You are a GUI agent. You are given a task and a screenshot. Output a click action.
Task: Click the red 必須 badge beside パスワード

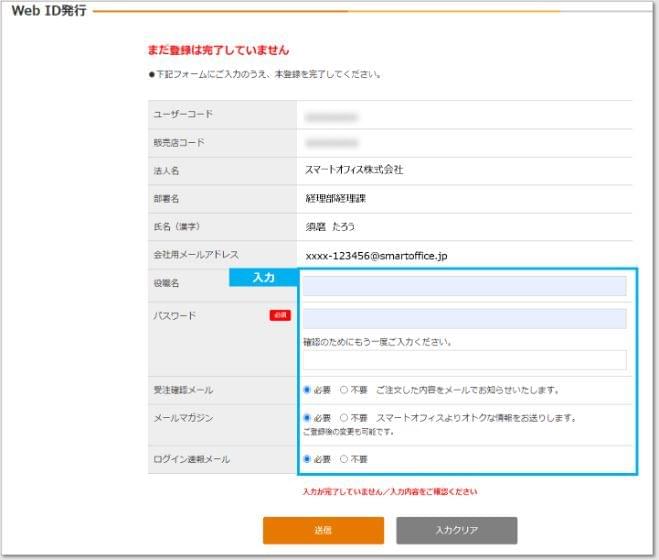280,315
